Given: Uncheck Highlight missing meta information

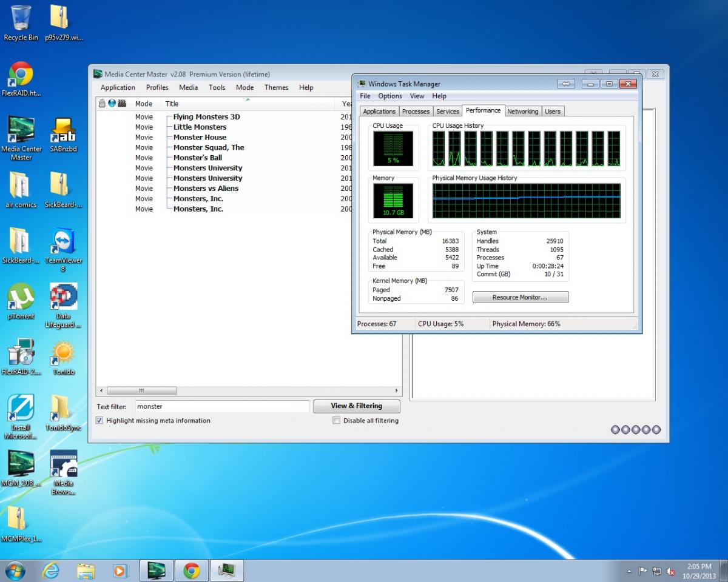Looking at the screenshot, I should (99, 421).
